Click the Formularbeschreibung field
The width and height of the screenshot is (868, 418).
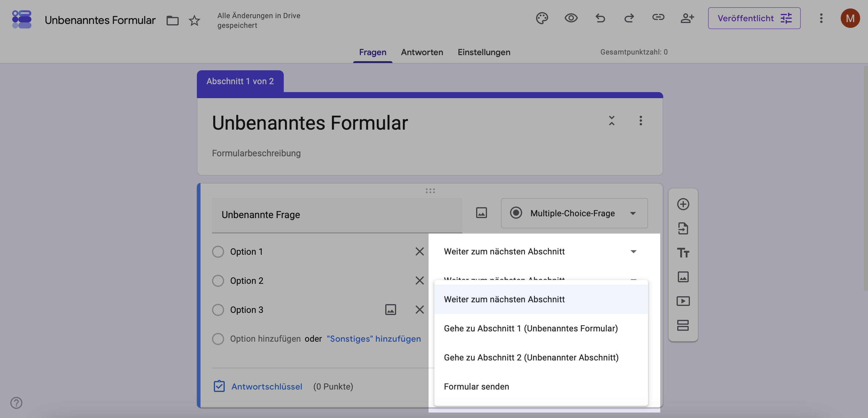click(256, 153)
